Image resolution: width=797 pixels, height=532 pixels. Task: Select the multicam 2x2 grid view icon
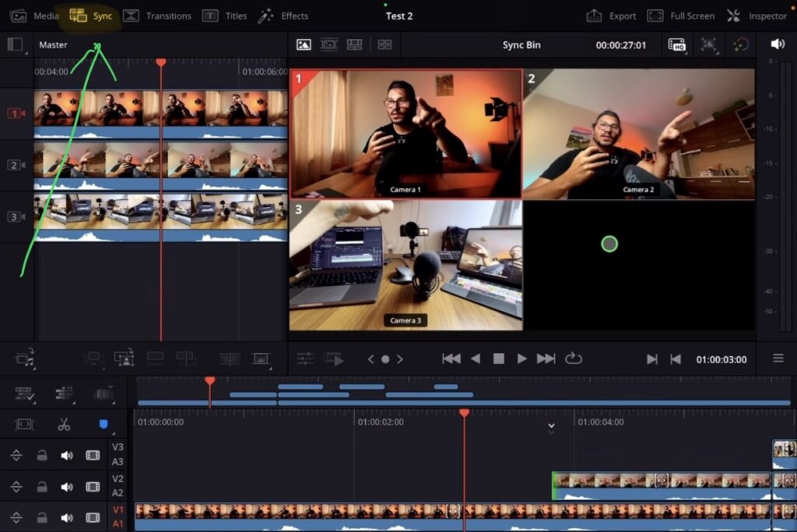click(383, 45)
